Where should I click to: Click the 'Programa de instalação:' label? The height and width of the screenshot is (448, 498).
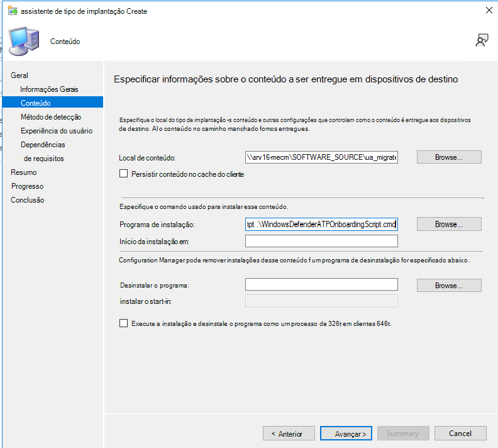point(157,225)
